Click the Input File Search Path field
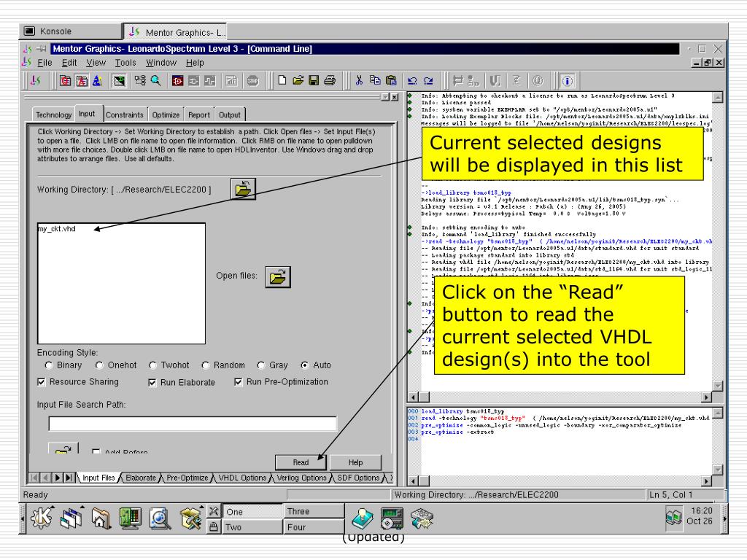 (193, 424)
